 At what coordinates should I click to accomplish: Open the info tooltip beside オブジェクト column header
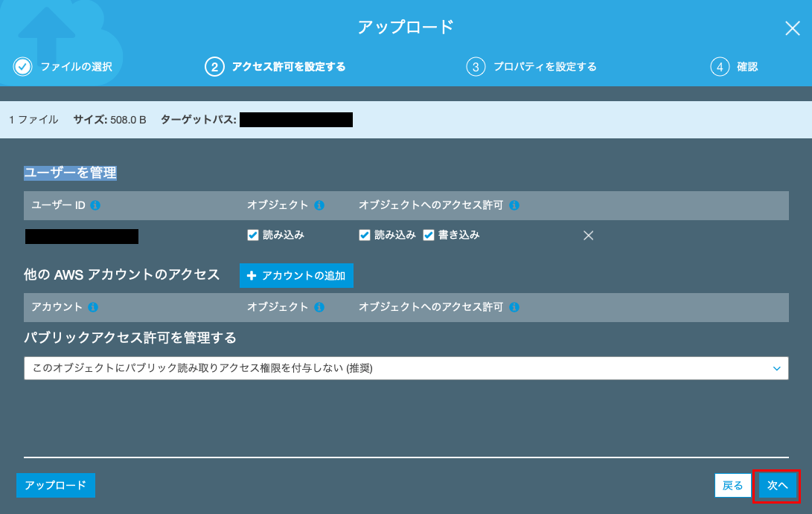[319, 205]
